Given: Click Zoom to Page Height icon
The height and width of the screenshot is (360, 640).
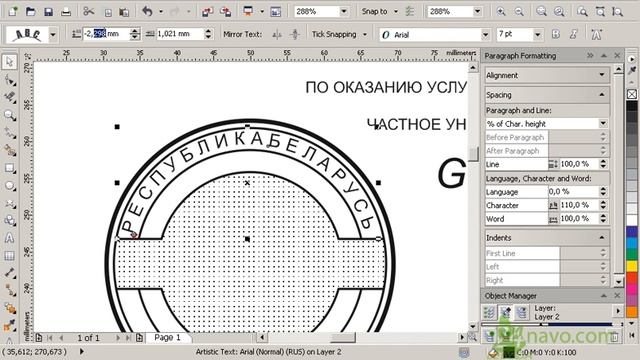Looking at the screenshot, I should point(618,11).
